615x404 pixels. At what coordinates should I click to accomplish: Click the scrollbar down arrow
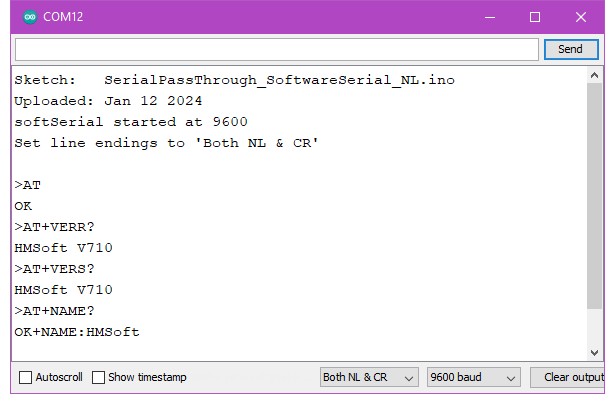point(596,352)
